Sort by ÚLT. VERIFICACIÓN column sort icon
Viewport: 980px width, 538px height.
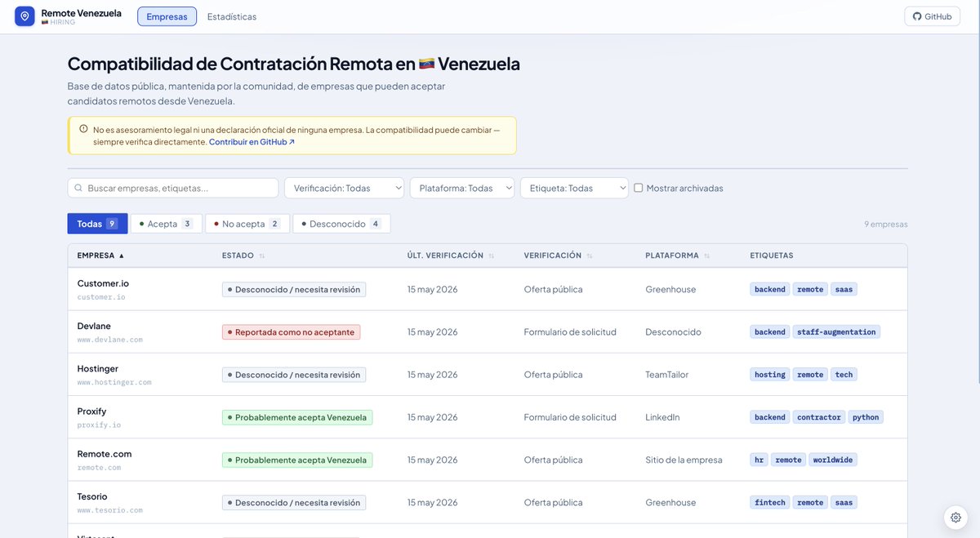coord(491,256)
